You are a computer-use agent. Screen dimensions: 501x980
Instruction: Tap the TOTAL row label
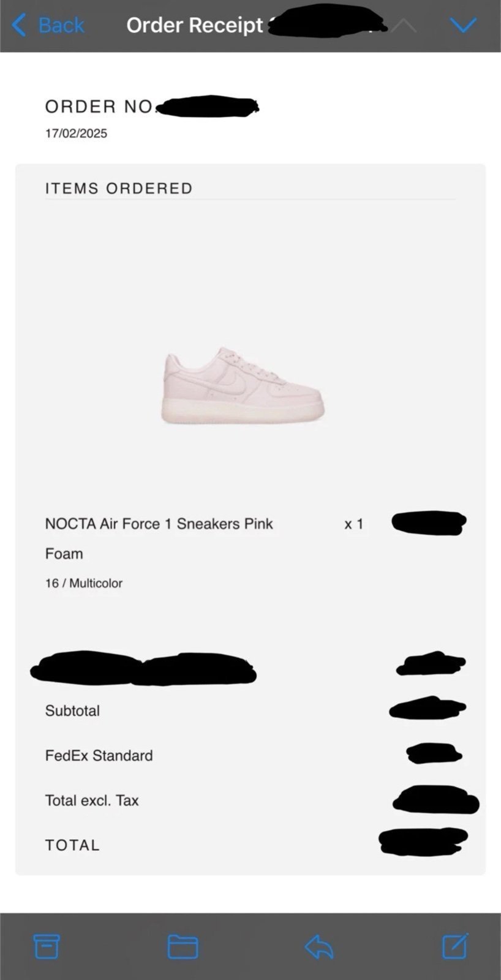pos(72,845)
